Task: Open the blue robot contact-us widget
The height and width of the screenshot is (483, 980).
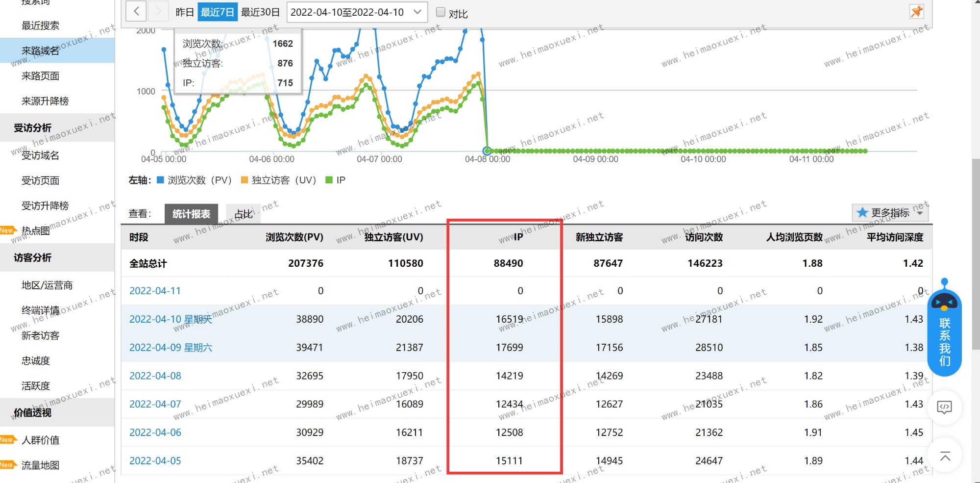Action: [944, 329]
